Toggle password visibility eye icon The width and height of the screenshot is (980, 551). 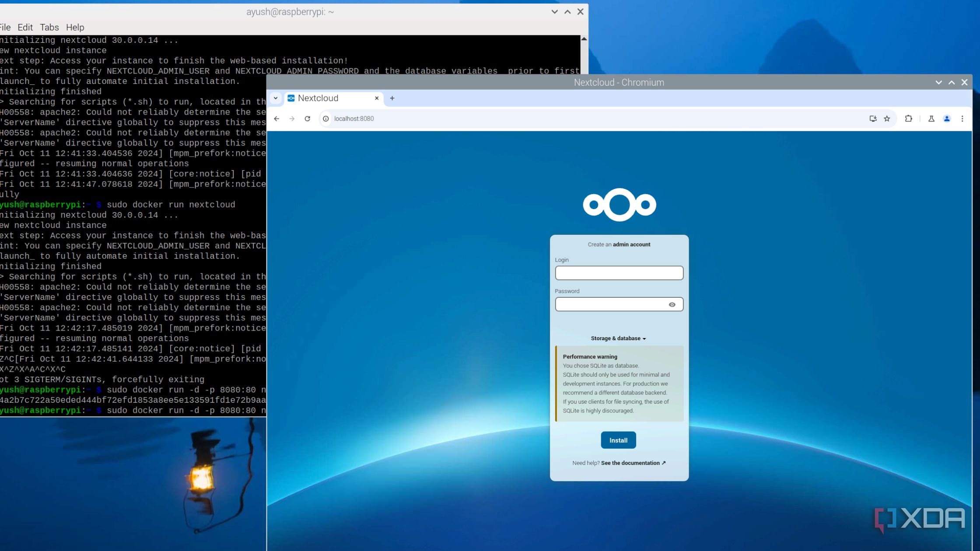tap(672, 304)
